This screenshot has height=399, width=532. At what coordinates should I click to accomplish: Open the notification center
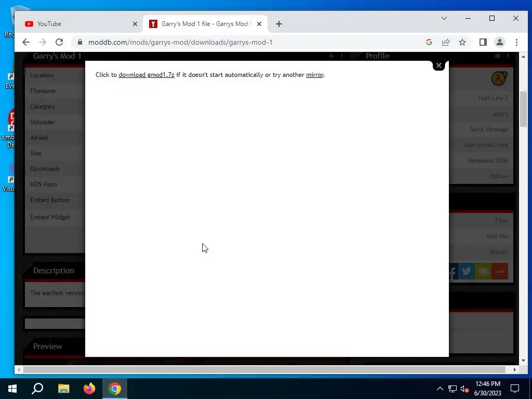click(515, 389)
